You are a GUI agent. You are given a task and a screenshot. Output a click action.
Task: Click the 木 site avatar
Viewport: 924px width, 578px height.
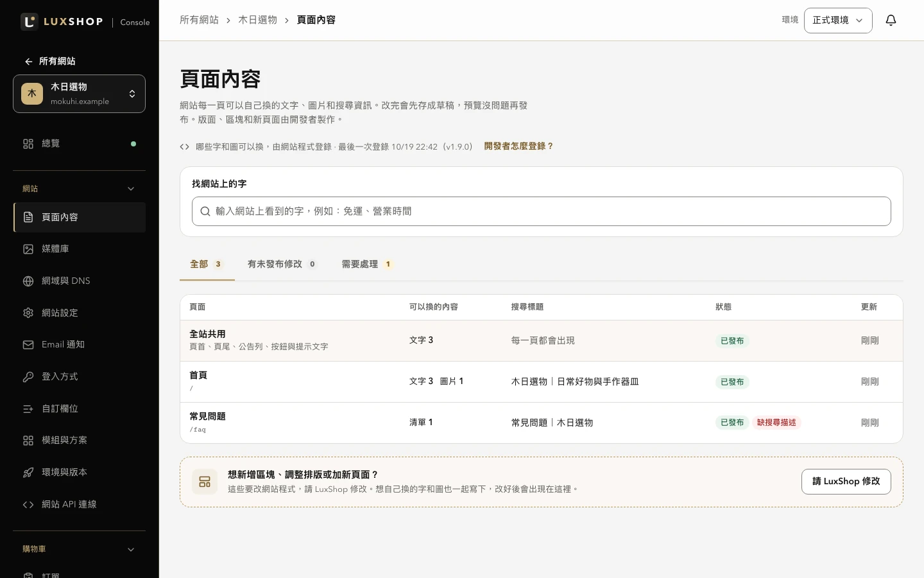coord(32,94)
